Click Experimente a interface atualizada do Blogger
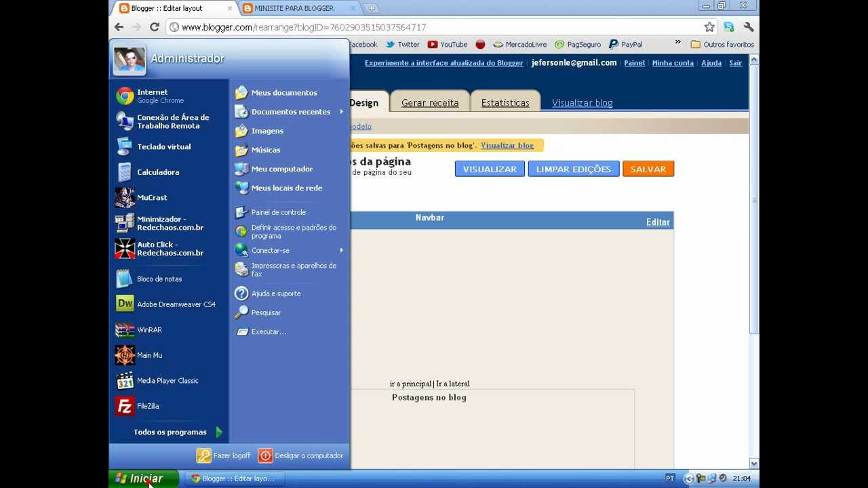This screenshot has width=868, height=488. tap(444, 63)
